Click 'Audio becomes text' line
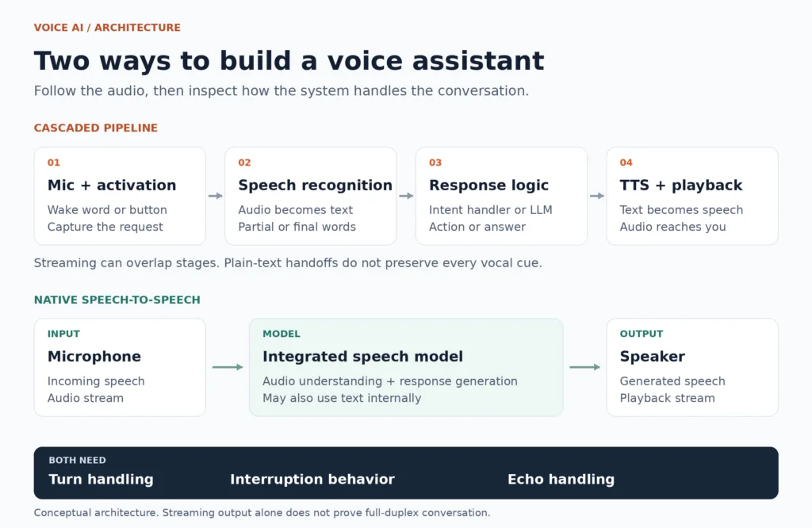This screenshot has height=528, width=812. pyautogui.click(x=295, y=210)
